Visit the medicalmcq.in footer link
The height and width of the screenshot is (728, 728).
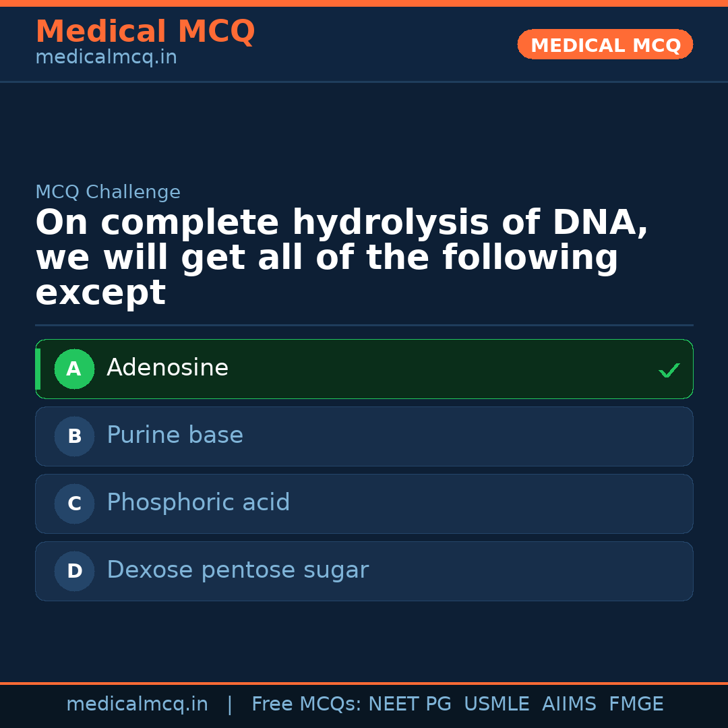point(138,704)
